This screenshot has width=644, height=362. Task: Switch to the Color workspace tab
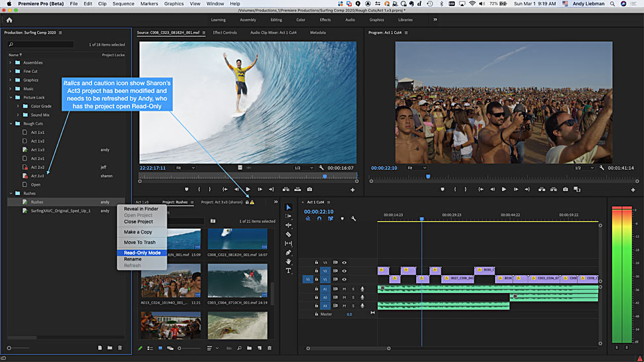click(x=301, y=20)
